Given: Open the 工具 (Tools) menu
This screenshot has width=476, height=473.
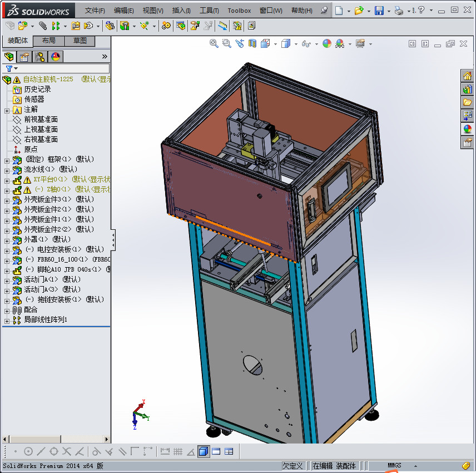Looking at the screenshot, I should point(209,11).
